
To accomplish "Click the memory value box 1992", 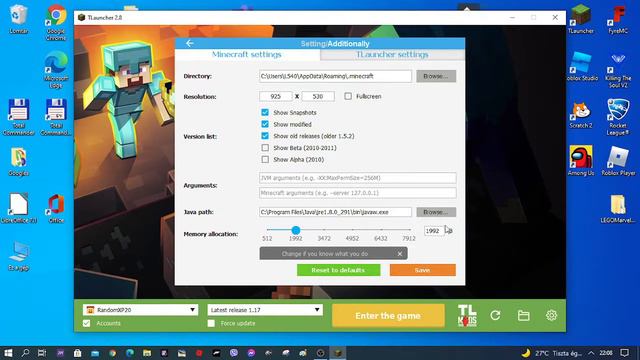I will point(433,231).
